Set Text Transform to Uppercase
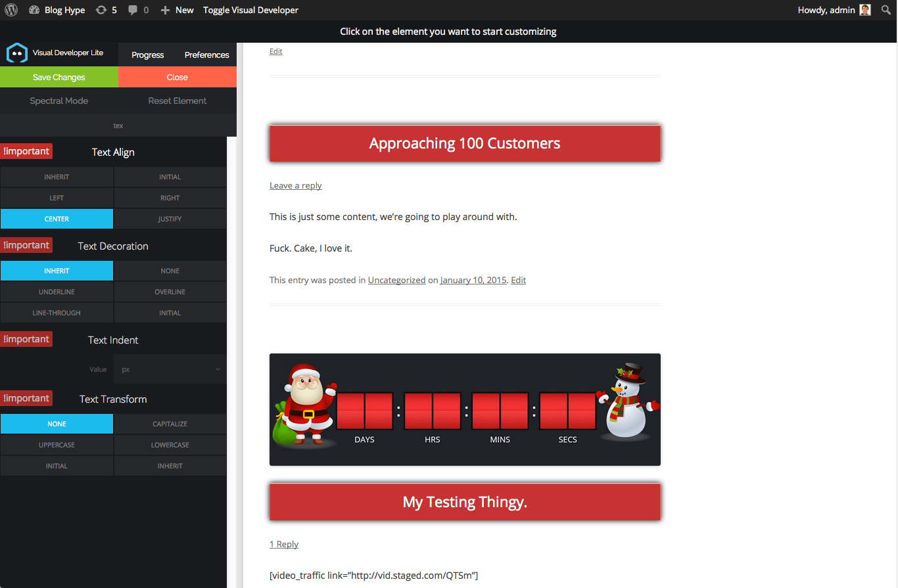 coord(57,445)
